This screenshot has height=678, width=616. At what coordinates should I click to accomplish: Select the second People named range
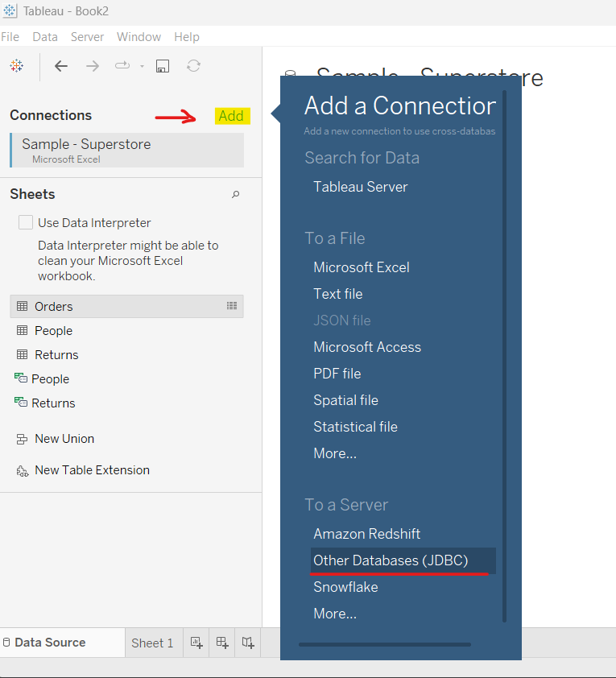[50, 379]
